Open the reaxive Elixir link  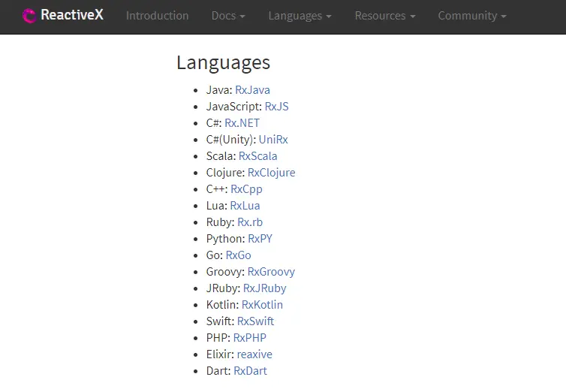pos(254,354)
